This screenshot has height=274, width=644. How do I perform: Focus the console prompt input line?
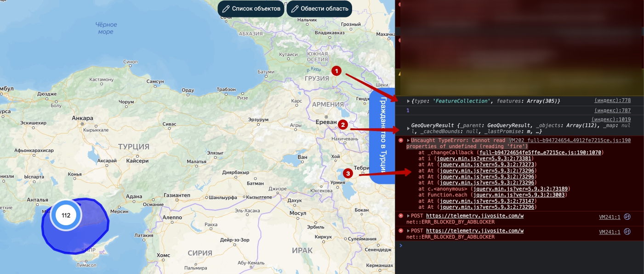click(x=519, y=245)
